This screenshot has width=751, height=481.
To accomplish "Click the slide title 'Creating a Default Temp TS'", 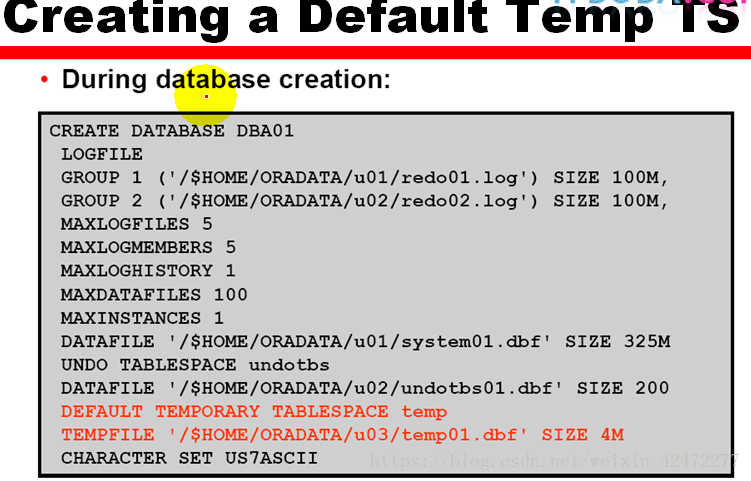I will pyautogui.click(x=373, y=19).
